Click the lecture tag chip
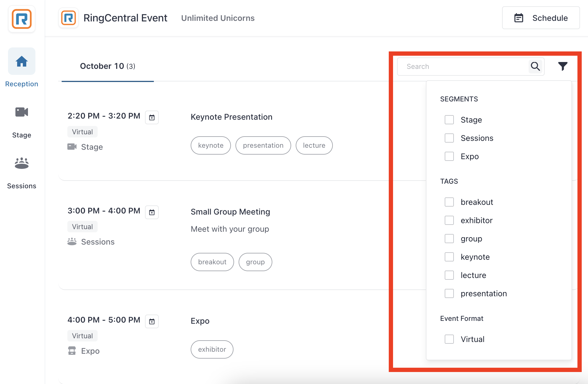The height and width of the screenshot is (384, 588). coord(314,145)
